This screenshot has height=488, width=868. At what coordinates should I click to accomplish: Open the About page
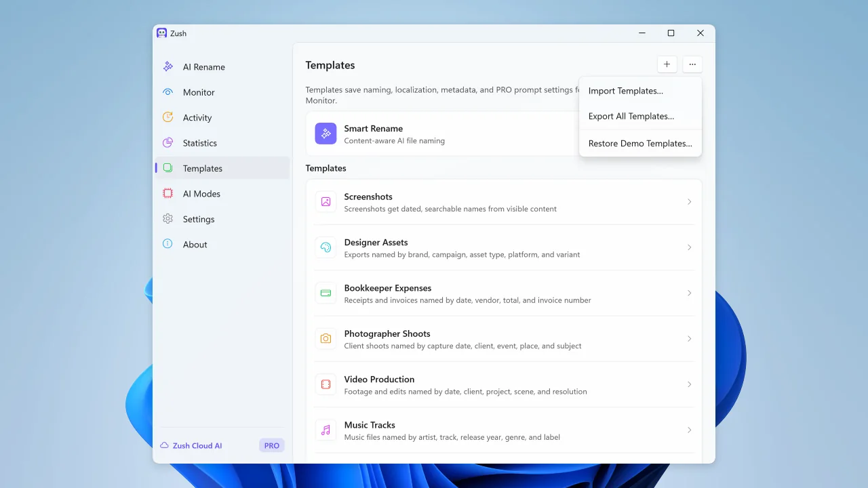tap(222, 244)
